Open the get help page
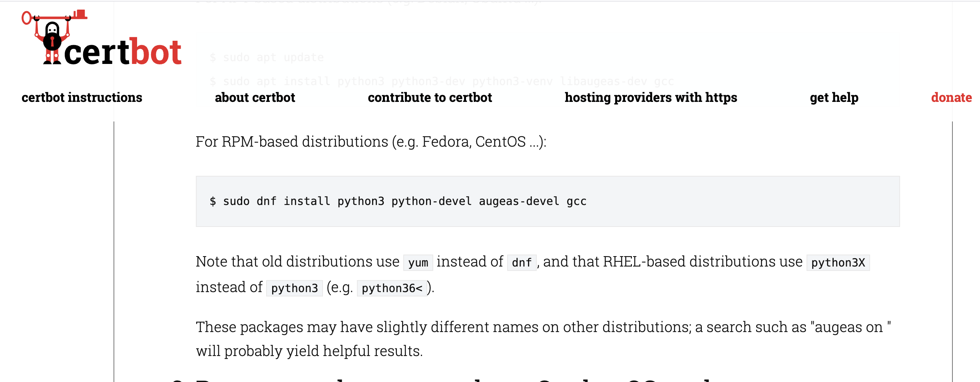Viewport: 980px width, 382px height. click(x=834, y=97)
